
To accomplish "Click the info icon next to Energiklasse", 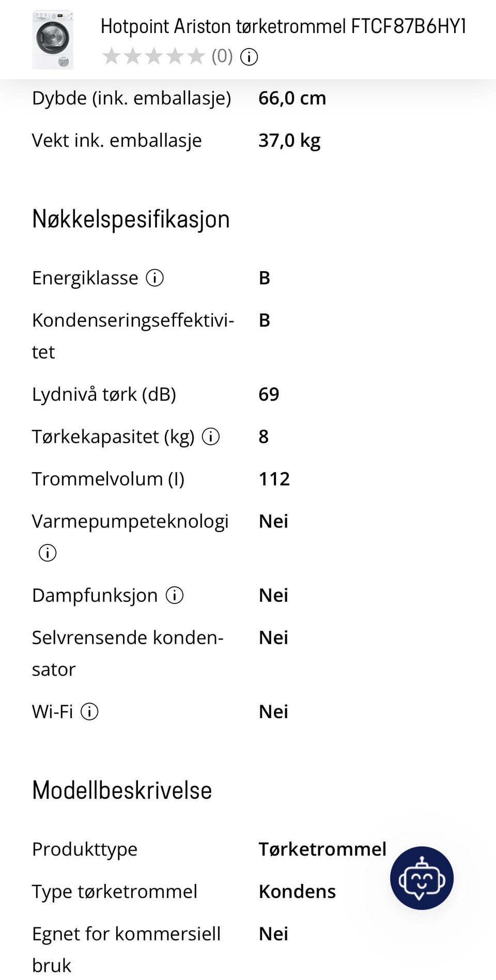I will (x=154, y=278).
